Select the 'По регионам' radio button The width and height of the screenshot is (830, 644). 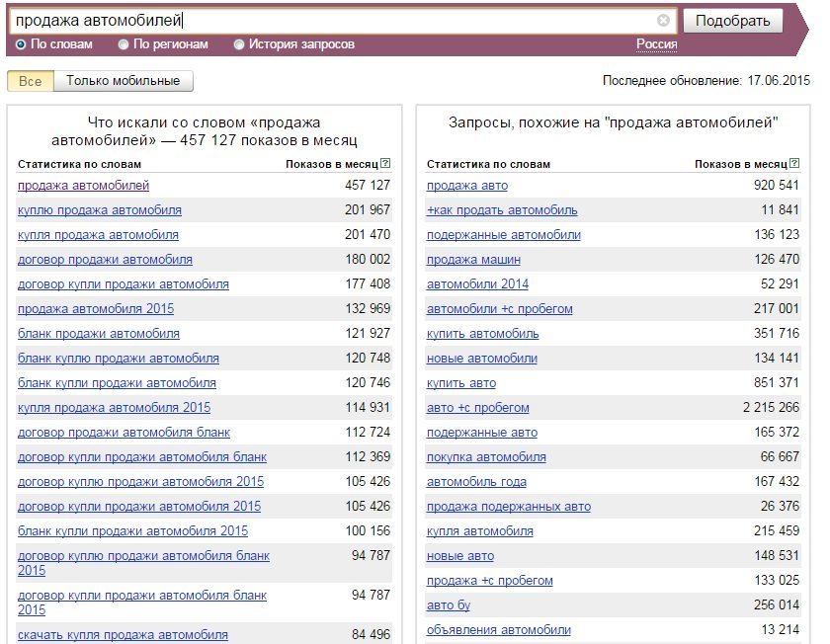(124, 44)
